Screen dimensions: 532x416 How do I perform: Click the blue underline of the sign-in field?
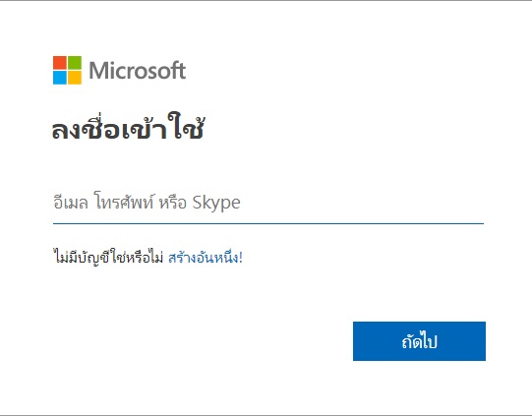pyautogui.click(x=268, y=223)
